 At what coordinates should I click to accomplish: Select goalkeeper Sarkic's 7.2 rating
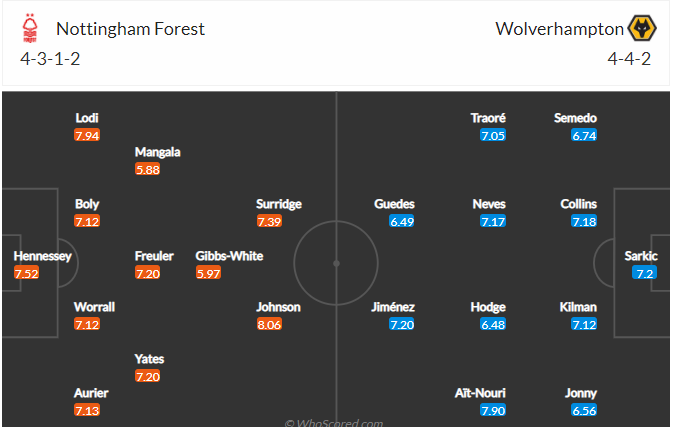[644, 273]
